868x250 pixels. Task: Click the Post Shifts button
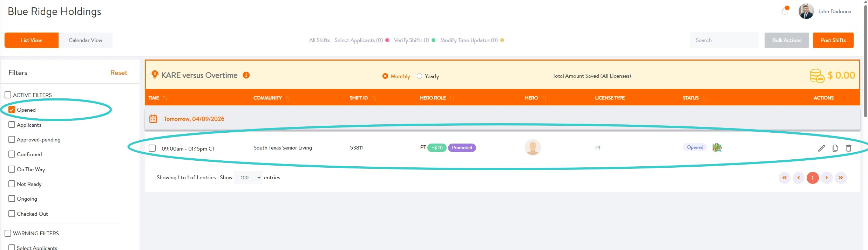click(x=833, y=40)
